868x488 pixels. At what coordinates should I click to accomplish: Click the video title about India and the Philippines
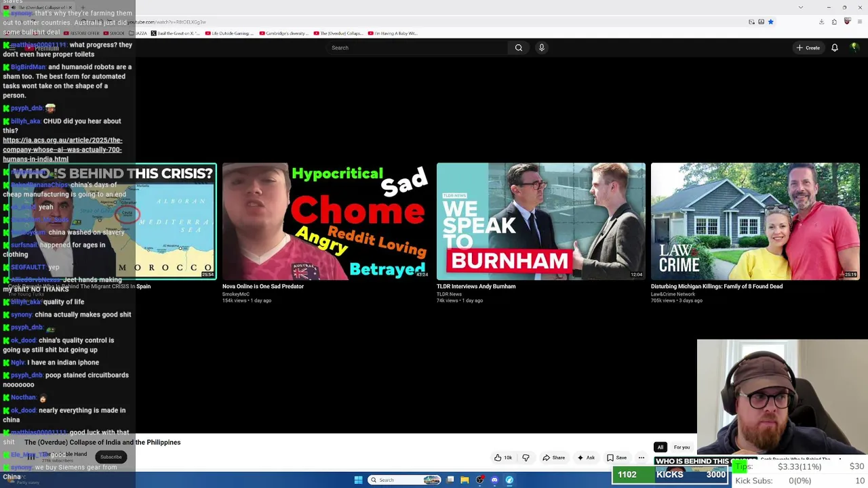click(102, 442)
